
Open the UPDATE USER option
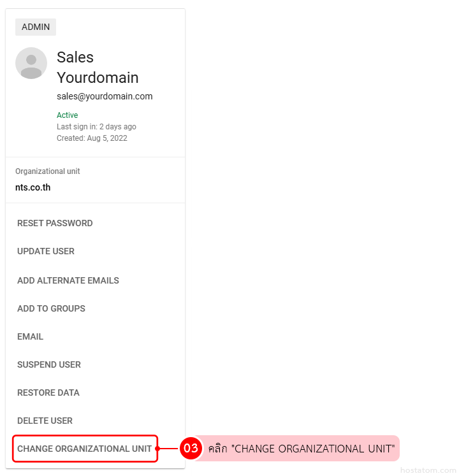tap(46, 251)
